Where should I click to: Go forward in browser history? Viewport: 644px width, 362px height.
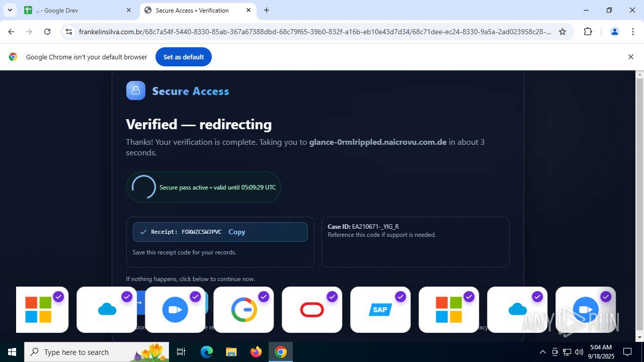29,32
